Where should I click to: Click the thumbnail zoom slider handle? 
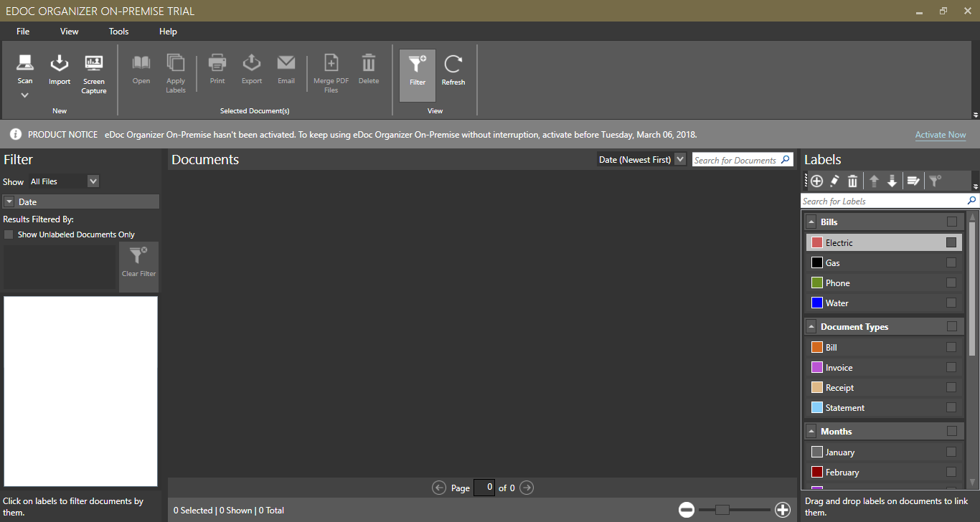(x=722, y=510)
